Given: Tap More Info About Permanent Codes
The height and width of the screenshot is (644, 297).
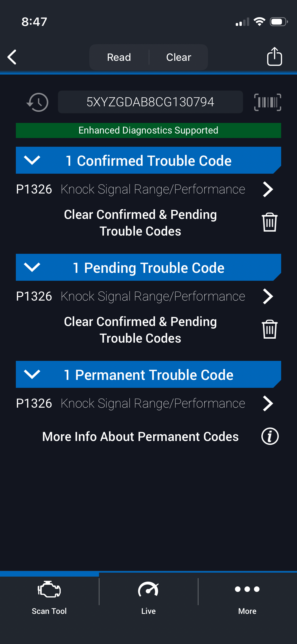Looking at the screenshot, I should coord(140,437).
